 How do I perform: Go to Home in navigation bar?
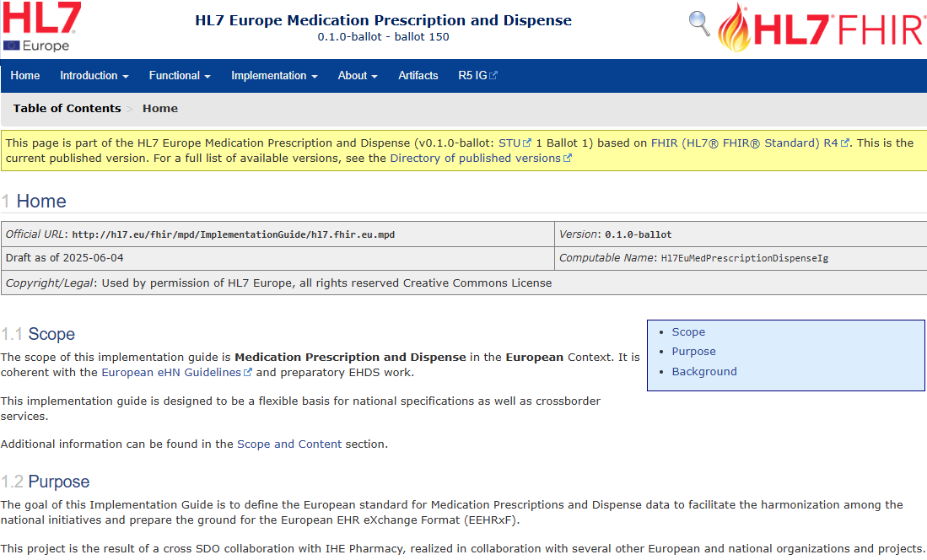pyautogui.click(x=25, y=76)
